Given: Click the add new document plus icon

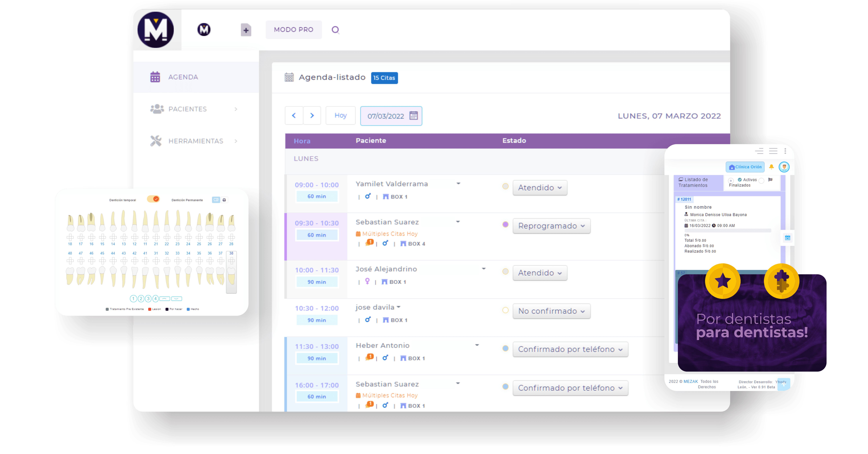Looking at the screenshot, I should tap(246, 30).
